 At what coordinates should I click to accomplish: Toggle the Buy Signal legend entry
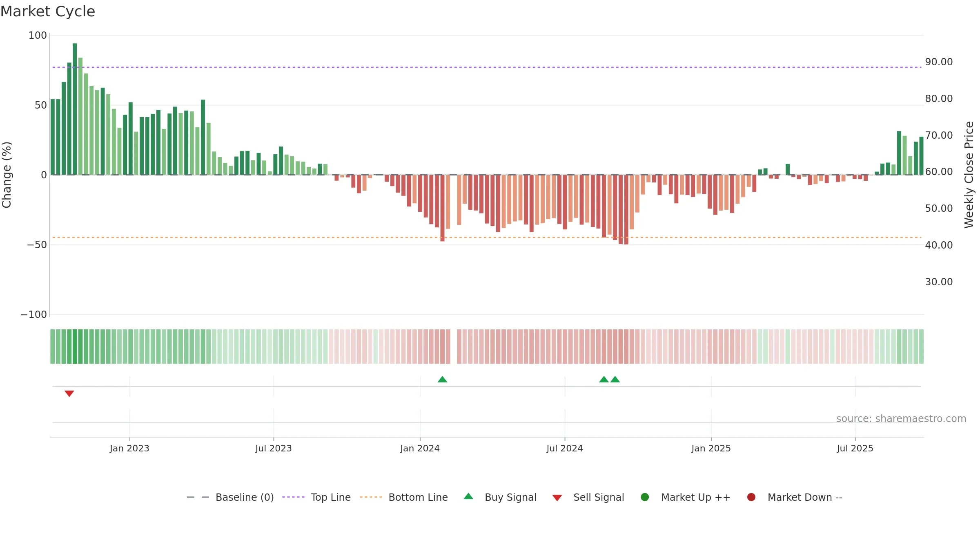pyautogui.click(x=500, y=497)
